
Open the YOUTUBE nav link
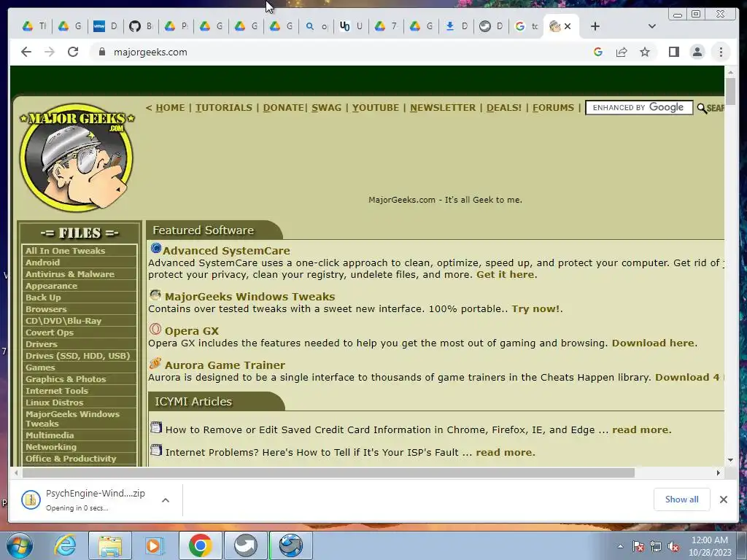click(376, 108)
